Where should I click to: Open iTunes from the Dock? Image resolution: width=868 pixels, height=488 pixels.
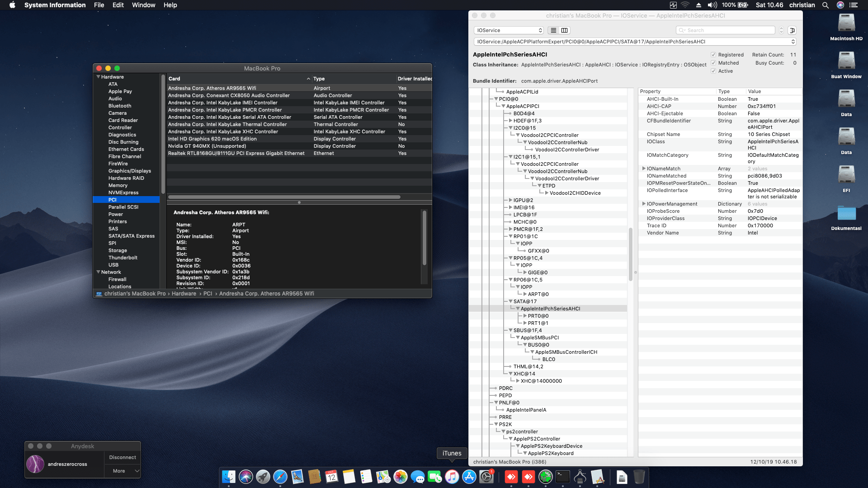tap(452, 477)
